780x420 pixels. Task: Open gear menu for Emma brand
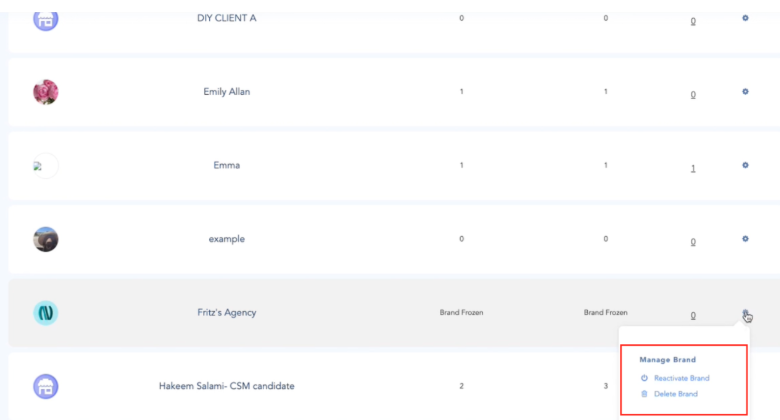(745, 165)
